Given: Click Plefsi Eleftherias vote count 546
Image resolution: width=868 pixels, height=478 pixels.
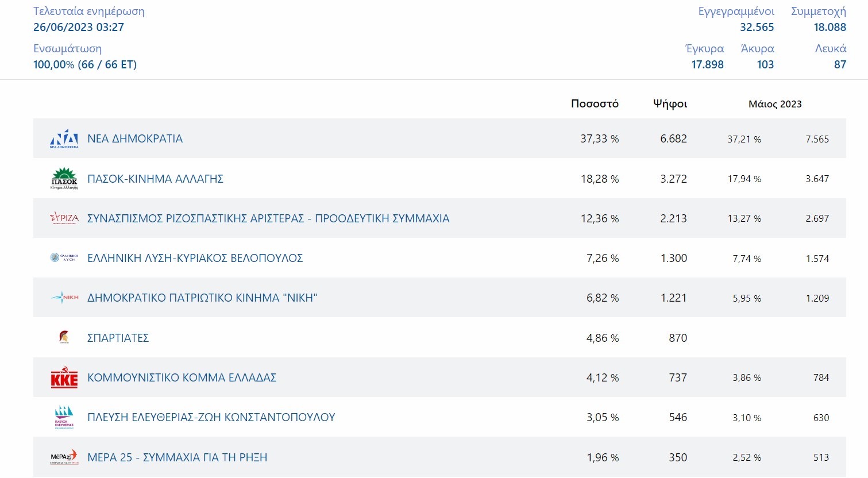Looking at the screenshot, I should coord(678,417).
